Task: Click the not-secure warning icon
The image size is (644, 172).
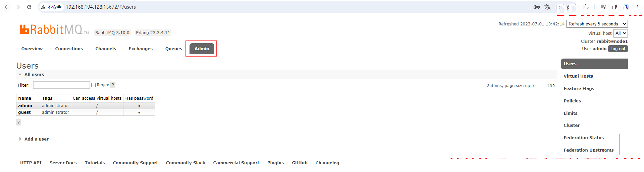Action: [43, 7]
